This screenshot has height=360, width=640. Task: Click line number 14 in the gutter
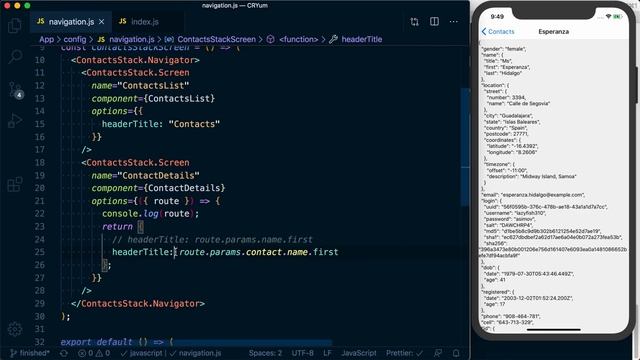pyautogui.click(x=39, y=111)
